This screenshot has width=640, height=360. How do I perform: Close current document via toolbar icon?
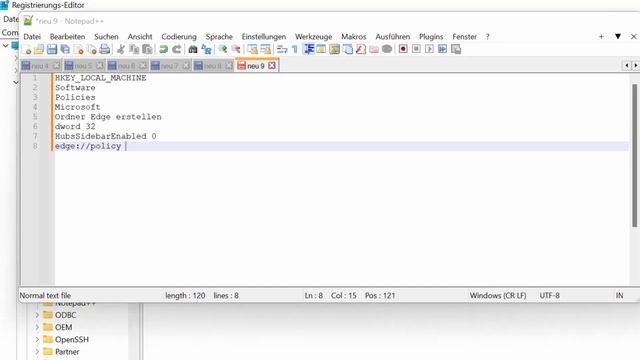79,50
